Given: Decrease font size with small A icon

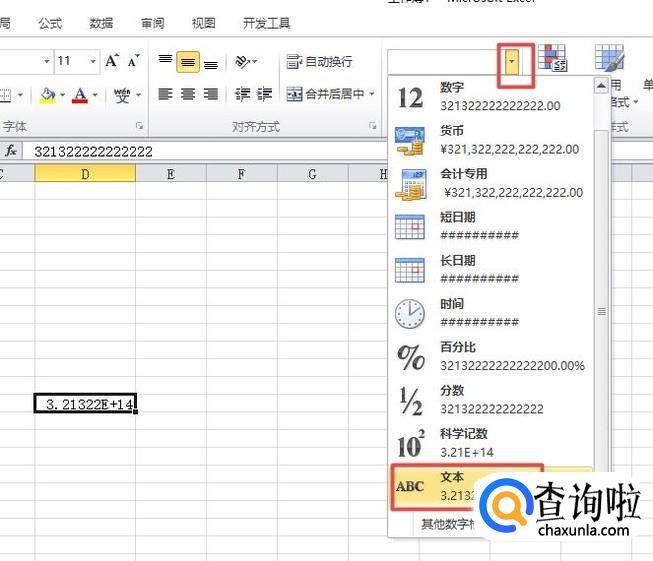Looking at the screenshot, I should 134,61.
